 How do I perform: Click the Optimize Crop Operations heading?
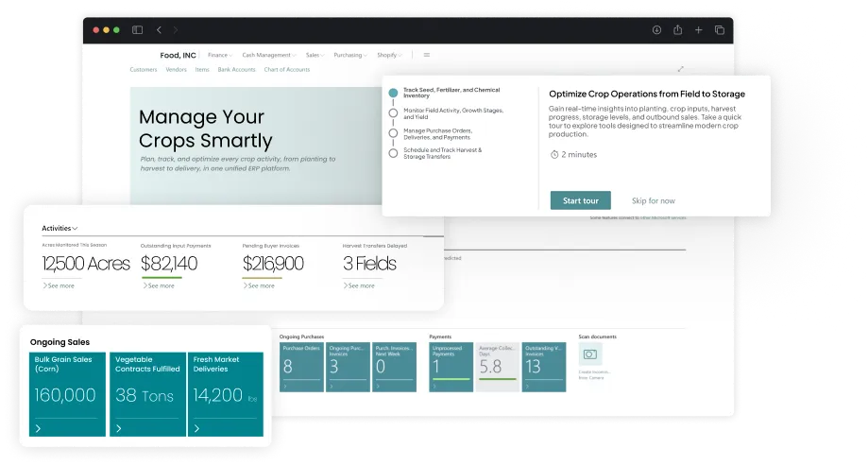647,95
